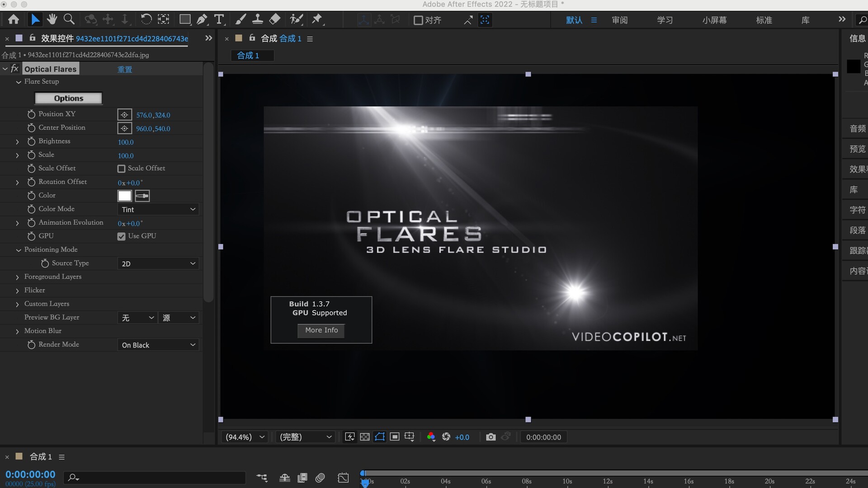868x488 pixels.
Task: Expand the Foreground Layers group
Action: coord(17,277)
